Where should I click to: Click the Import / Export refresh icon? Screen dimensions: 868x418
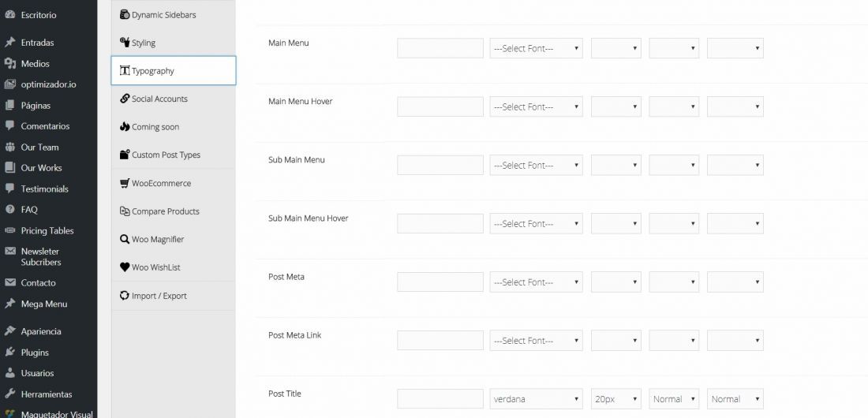coord(125,295)
